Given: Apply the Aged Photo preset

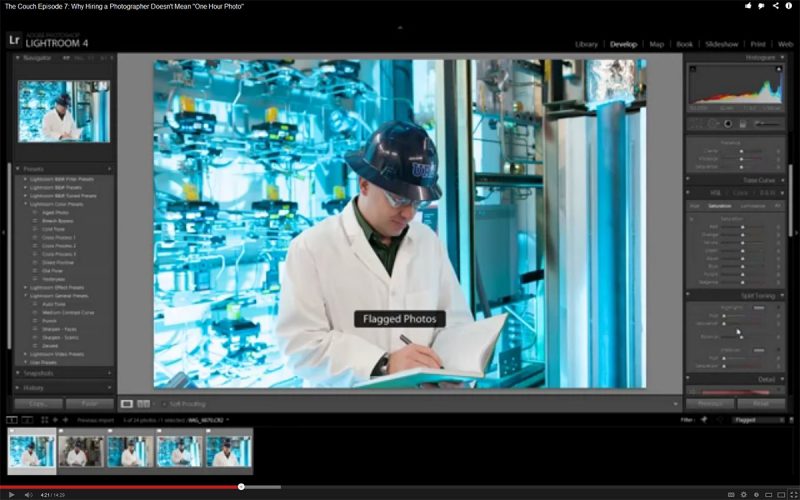Looking at the screenshot, I should click(55, 213).
